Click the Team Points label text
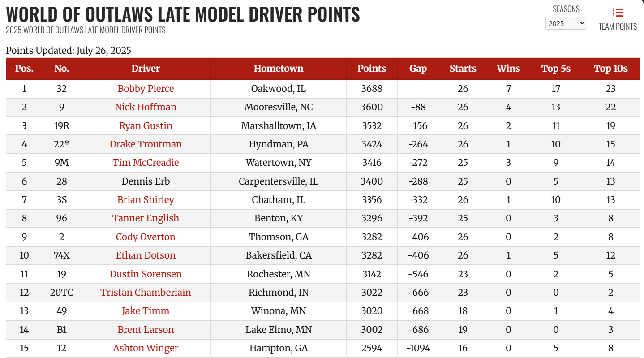 pyautogui.click(x=618, y=26)
